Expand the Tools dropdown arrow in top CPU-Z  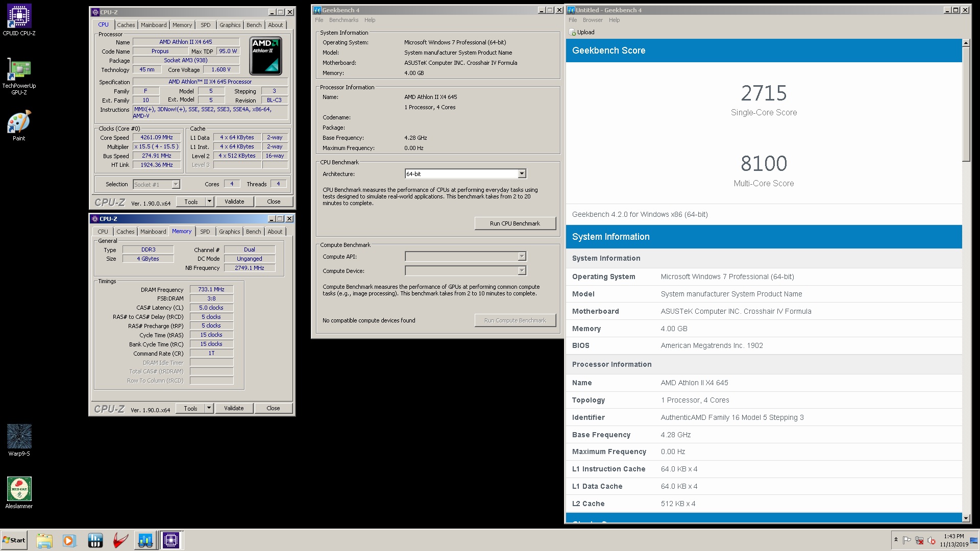click(x=209, y=202)
